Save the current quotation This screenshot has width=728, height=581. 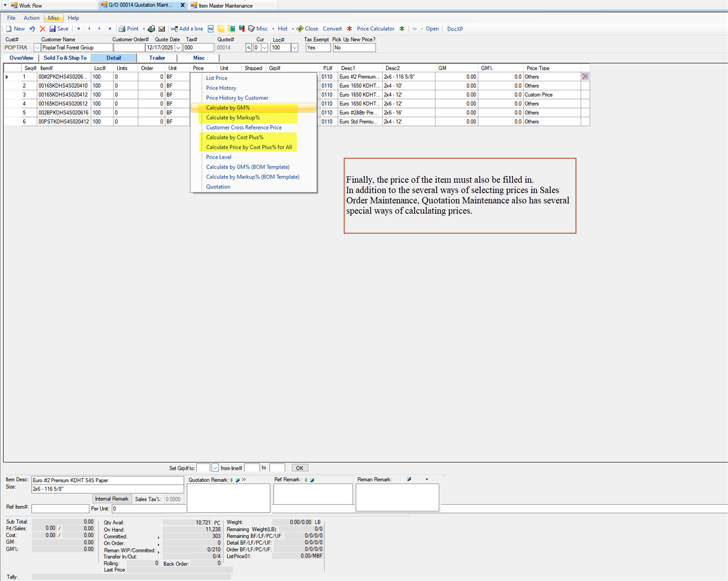59,29
